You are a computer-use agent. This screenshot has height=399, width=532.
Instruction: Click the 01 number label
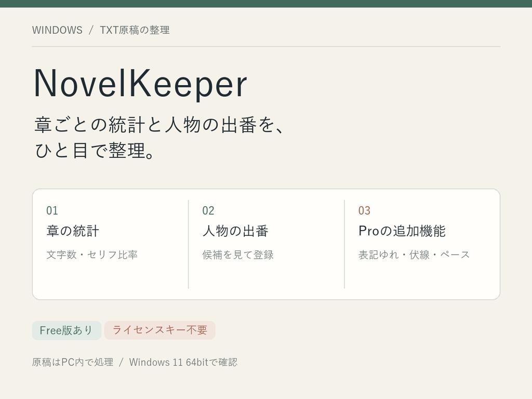(52, 211)
